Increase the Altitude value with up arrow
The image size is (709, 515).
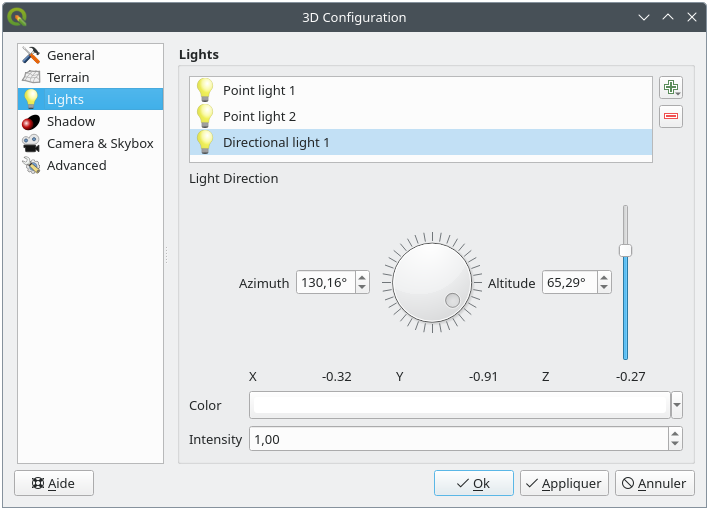point(604,277)
